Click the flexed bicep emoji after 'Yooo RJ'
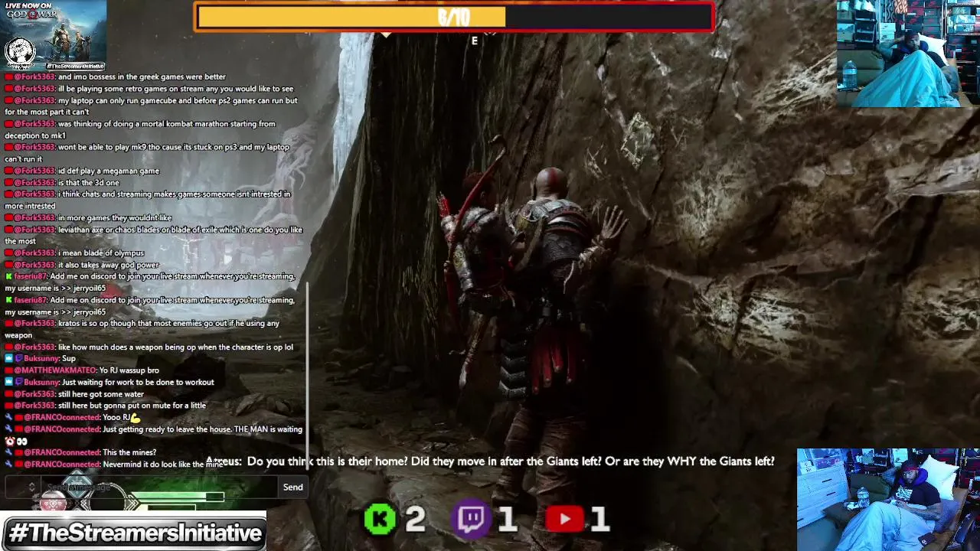 pyautogui.click(x=136, y=417)
